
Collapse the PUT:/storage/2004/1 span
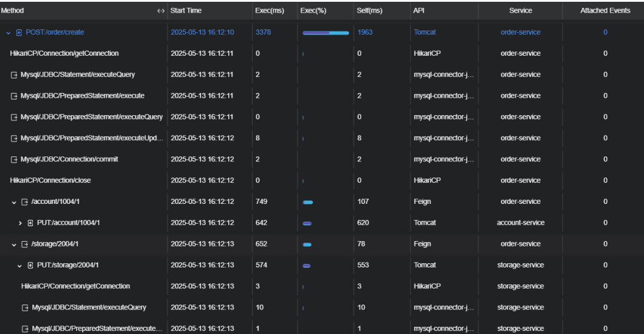19,265
